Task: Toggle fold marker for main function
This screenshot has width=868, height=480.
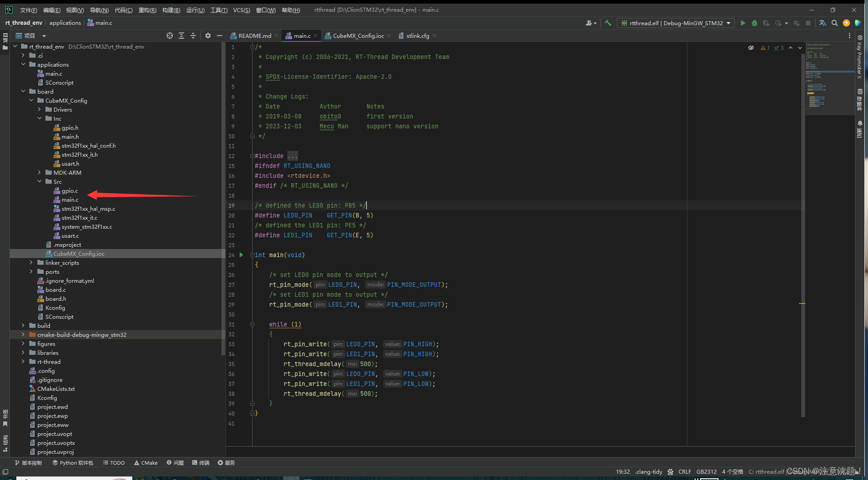Action: pos(252,255)
